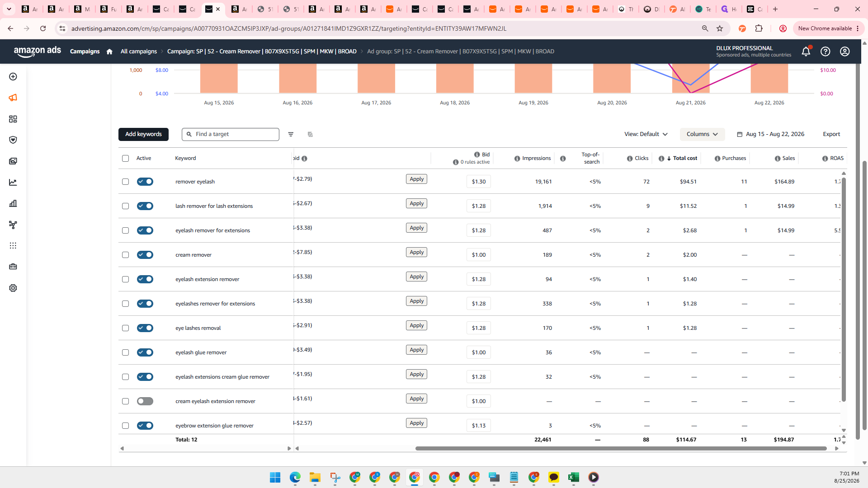This screenshot has height=488, width=868.
Task: Click the Campaigns menu in header
Action: click(85, 52)
